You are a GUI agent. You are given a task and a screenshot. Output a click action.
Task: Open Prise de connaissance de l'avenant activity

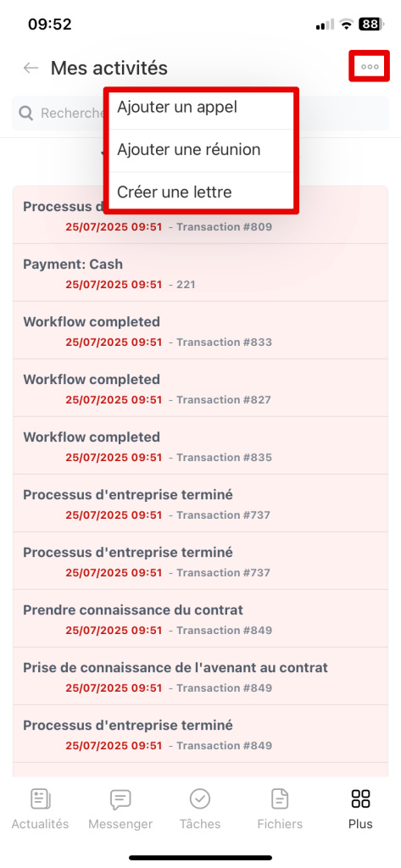[x=200, y=676]
